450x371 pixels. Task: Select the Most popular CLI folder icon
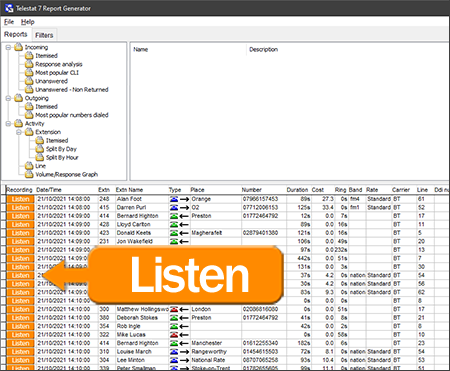click(x=29, y=72)
